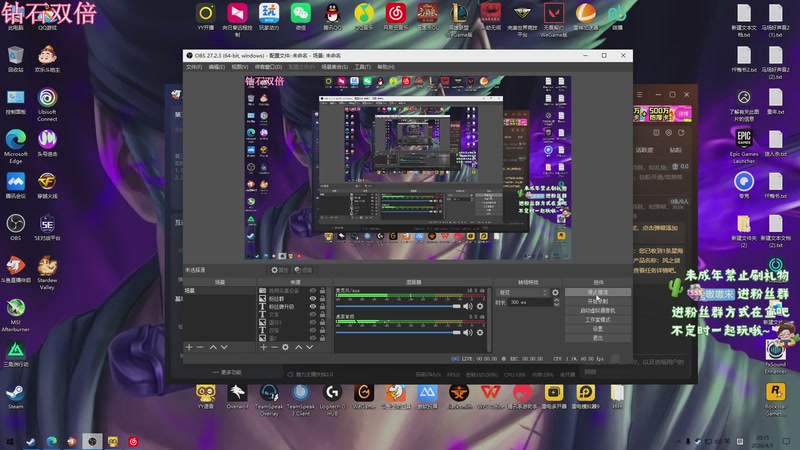Open settings gear for 桌面音频 channel
The height and width of the screenshot is (450, 800).
(x=480, y=332)
